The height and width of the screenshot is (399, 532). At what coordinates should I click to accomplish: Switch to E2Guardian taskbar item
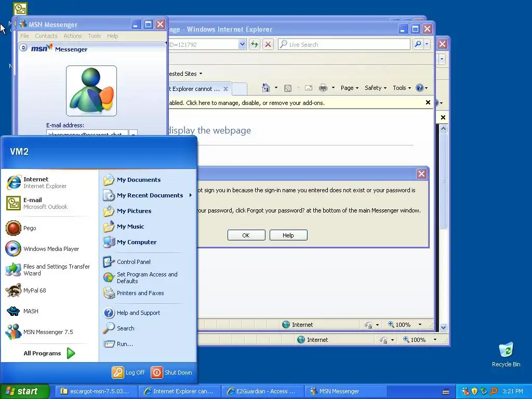tap(262, 391)
